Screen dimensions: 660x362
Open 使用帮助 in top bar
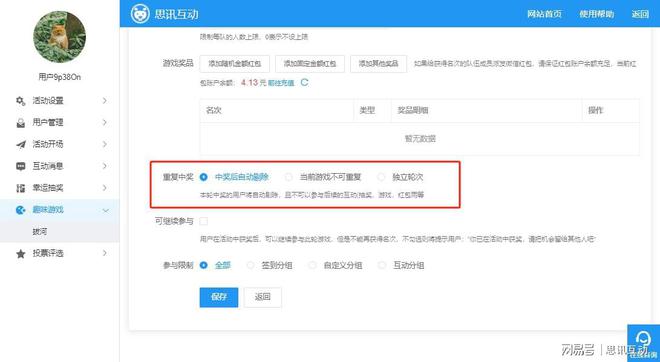click(x=596, y=14)
